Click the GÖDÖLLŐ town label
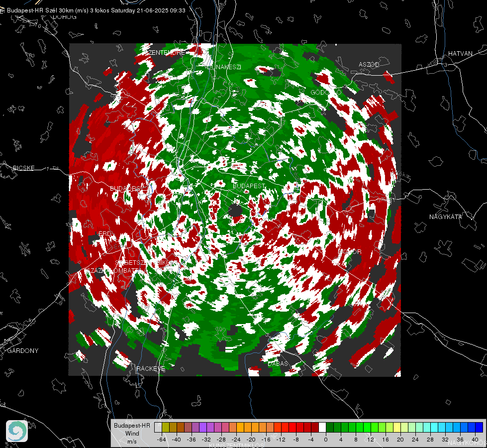Screen dimensions: 487x448 pos(326,92)
